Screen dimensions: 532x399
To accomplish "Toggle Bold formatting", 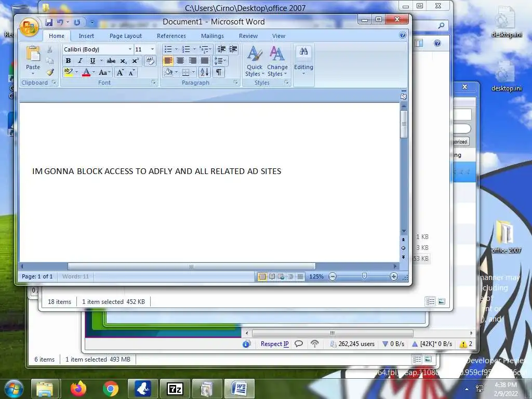I will coord(68,61).
